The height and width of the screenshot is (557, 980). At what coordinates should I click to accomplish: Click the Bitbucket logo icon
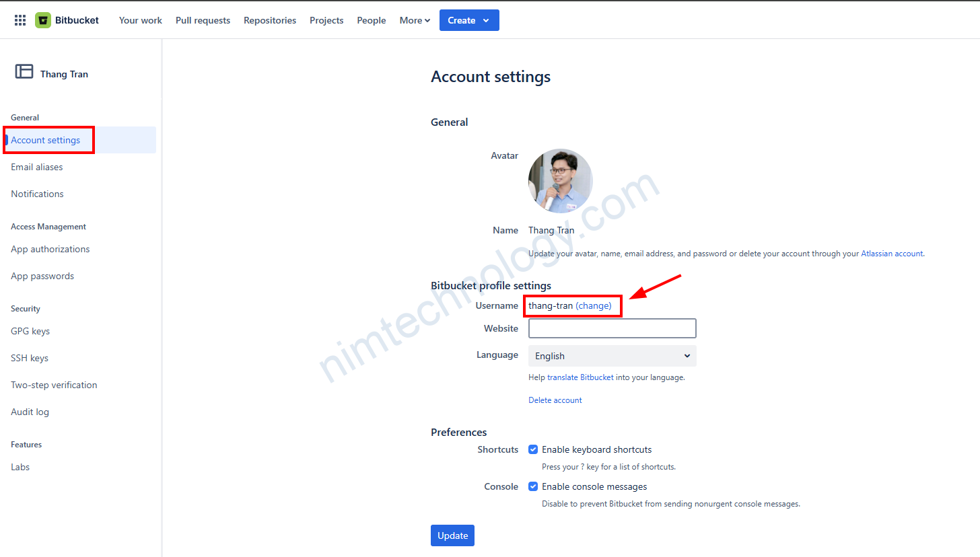point(43,20)
